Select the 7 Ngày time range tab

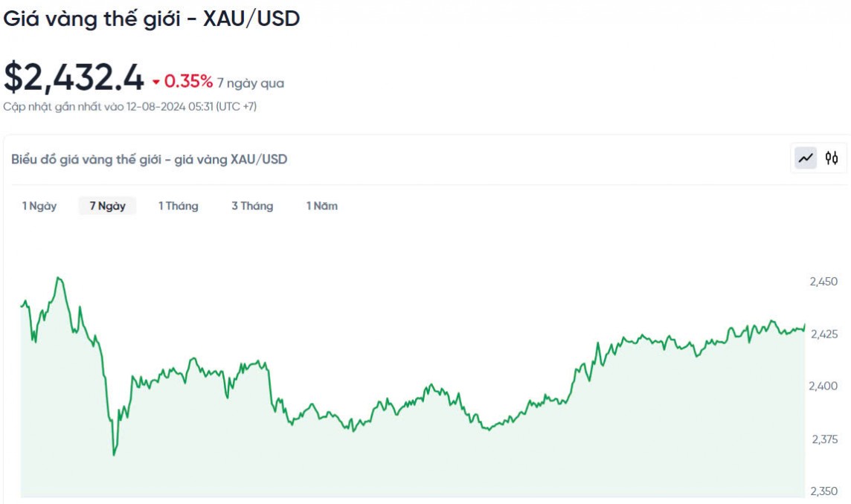coord(108,206)
